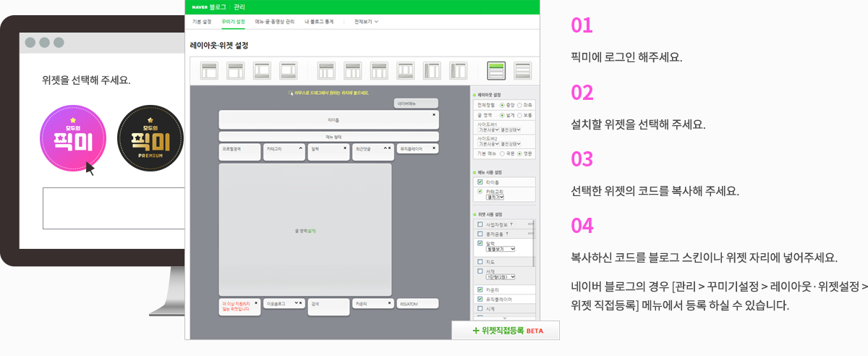Image resolution: width=868 pixels, height=356 pixels.
Task: Open the 기본 설정 tab
Action: tap(202, 22)
